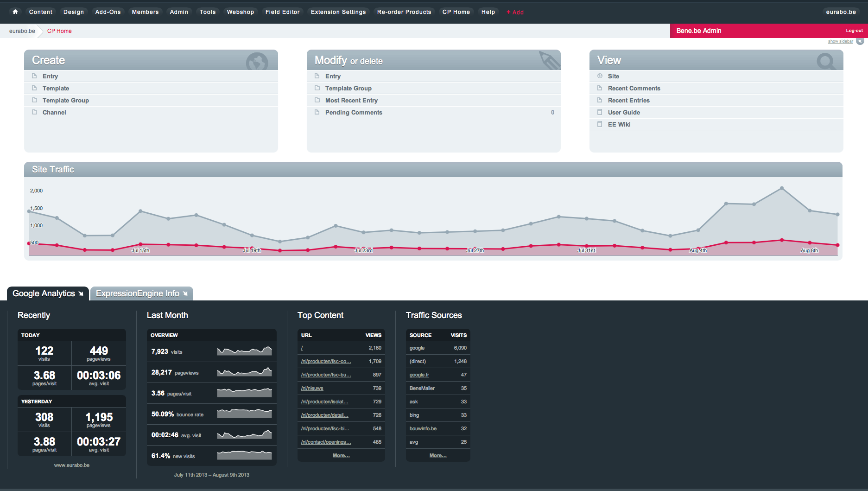This screenshot has width=868, height=491.
Task: Open the google.fr traffic source link
Action: point(419,375)
